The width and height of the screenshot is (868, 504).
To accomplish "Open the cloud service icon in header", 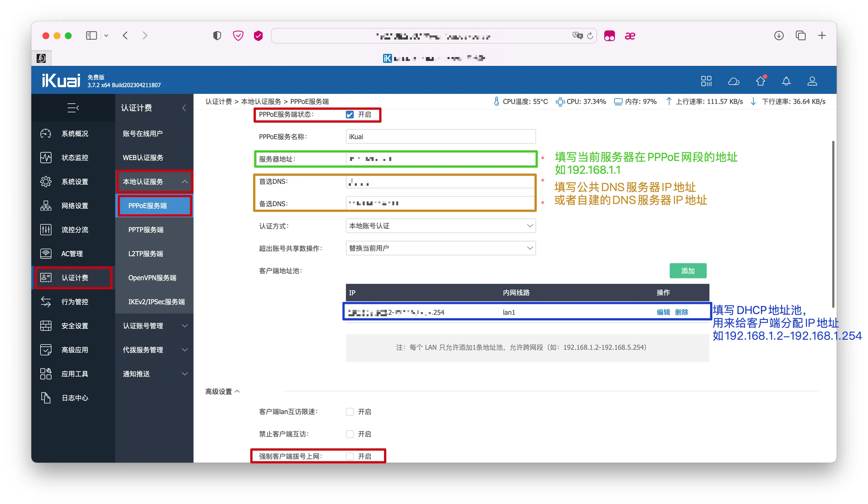I will (733, 81).
